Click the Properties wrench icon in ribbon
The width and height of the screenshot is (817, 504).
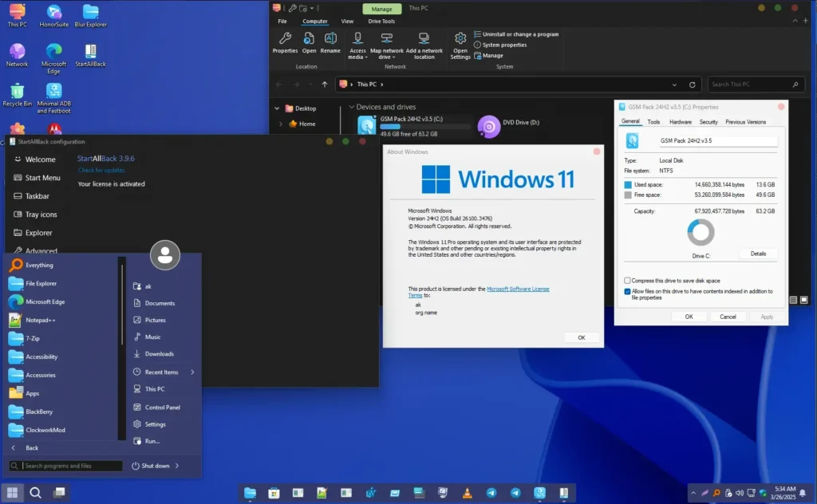285,39
